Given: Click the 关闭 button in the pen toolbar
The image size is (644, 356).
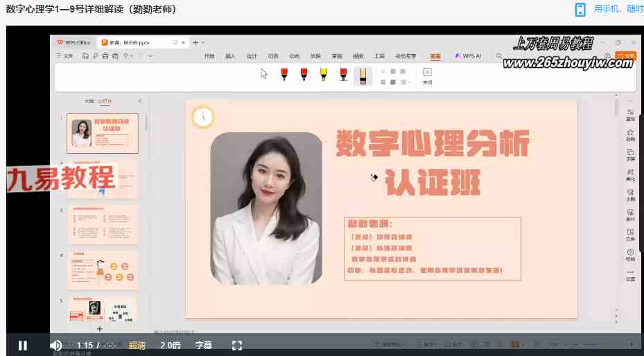Looking at the screenshot, I should (427, 75).
